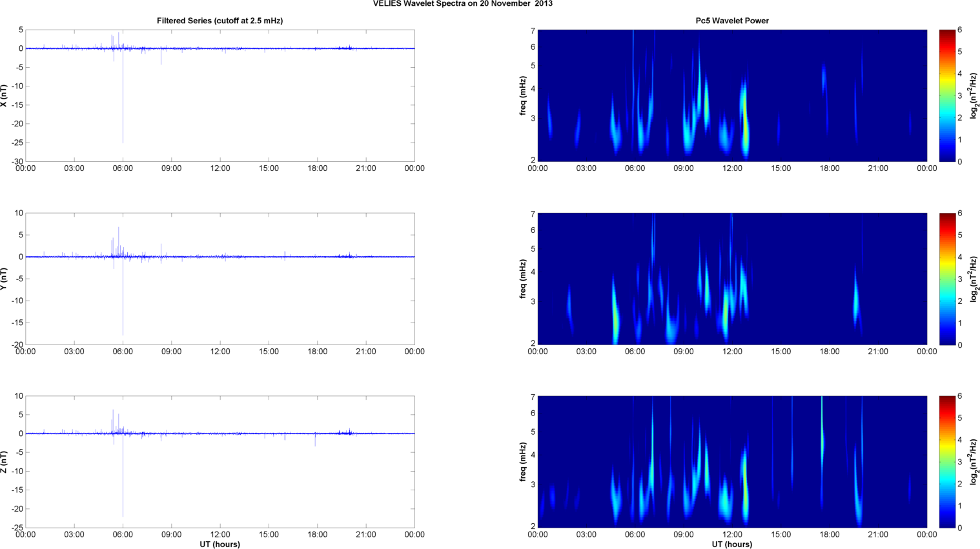Click the '18:00' tick under the Y series plot
Image resolution: width=980 pixels, height=549 pixels.
(x=317, y=352)
